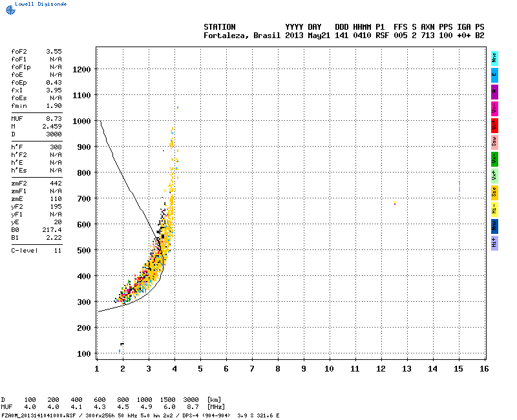Select the D table value 1500
The image size is (517, 420).
(167, 400)
